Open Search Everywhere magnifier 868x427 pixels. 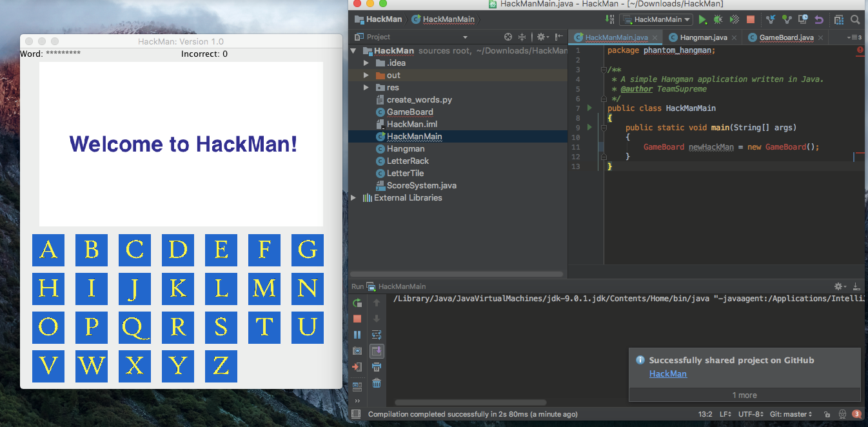[855, 20]
